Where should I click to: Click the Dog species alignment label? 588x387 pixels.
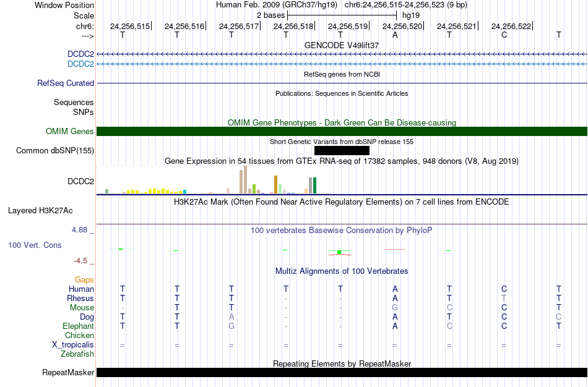pyautogui.click(x=87, y=317)
